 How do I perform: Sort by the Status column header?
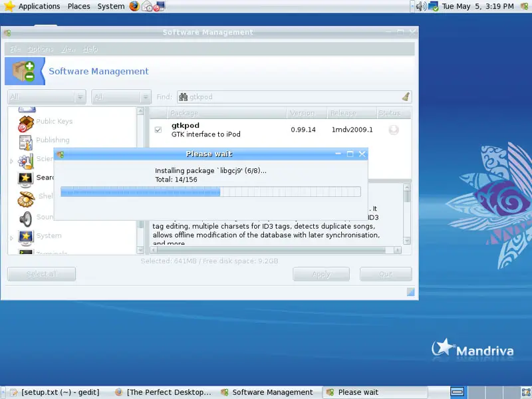394,113
